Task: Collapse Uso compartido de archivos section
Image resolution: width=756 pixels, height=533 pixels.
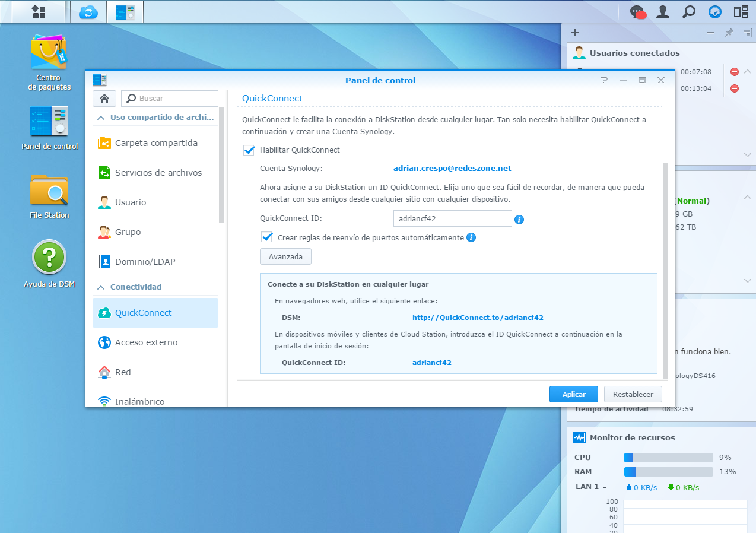Action: [x=101, y=118]
